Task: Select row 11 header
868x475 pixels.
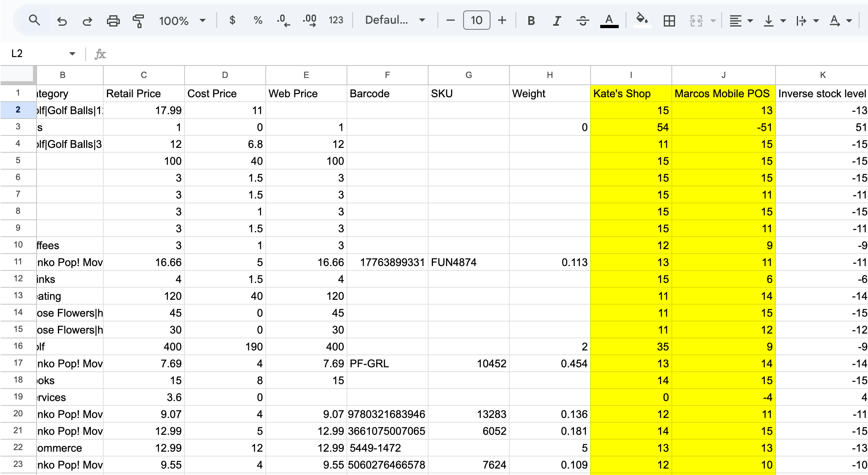Action: (18, 262)
